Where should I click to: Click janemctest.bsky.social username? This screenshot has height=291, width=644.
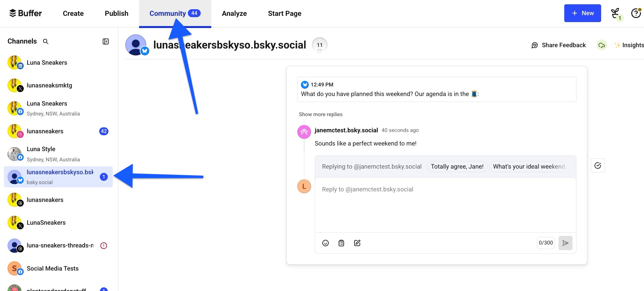pos(346,130)
